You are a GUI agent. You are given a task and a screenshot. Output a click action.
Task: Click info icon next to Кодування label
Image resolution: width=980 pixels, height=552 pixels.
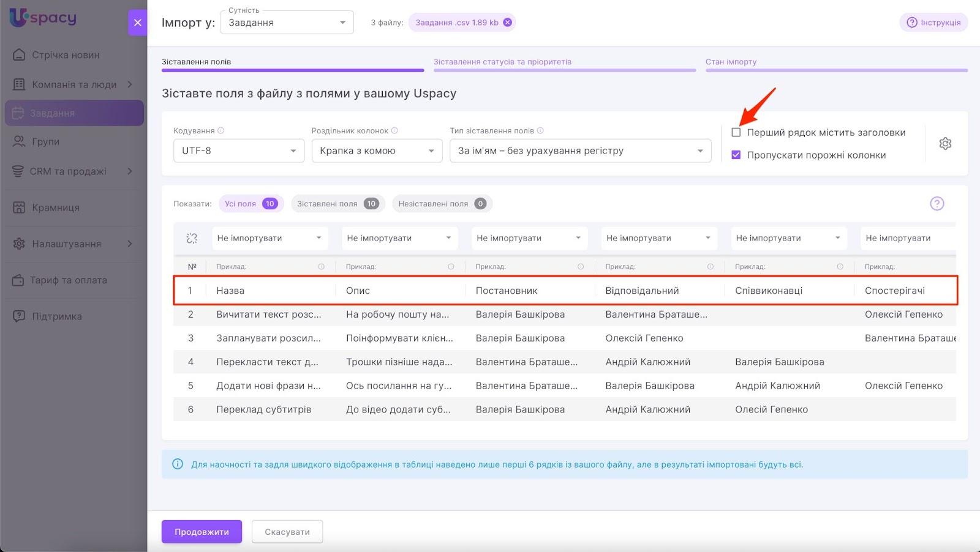tap(221, 130)
